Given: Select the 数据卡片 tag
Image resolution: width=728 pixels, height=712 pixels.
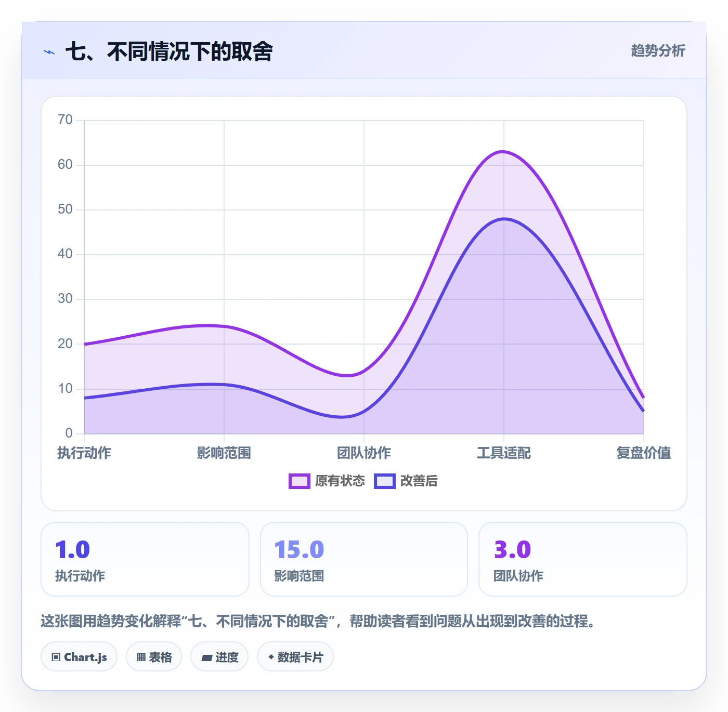Looking at the screenshot, I should coord(295,657).
